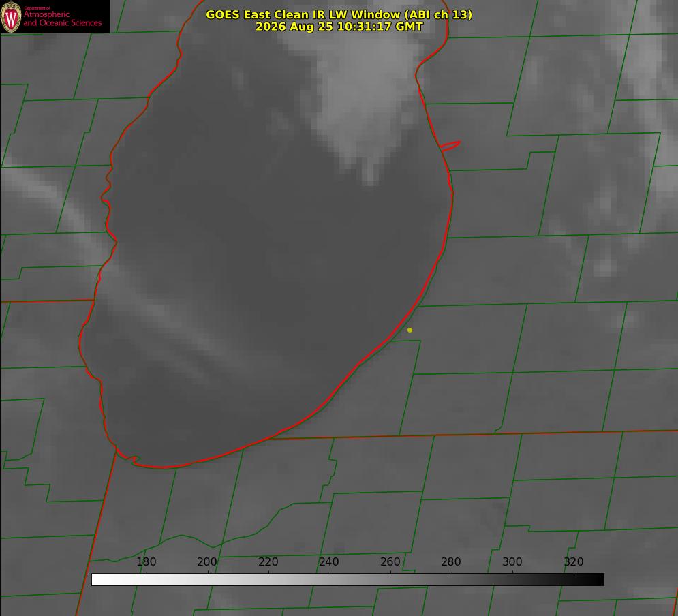Screen dimensions: 678x616
Task: Click the 220 colorbar tick label
Action: [x=268, y=561]
